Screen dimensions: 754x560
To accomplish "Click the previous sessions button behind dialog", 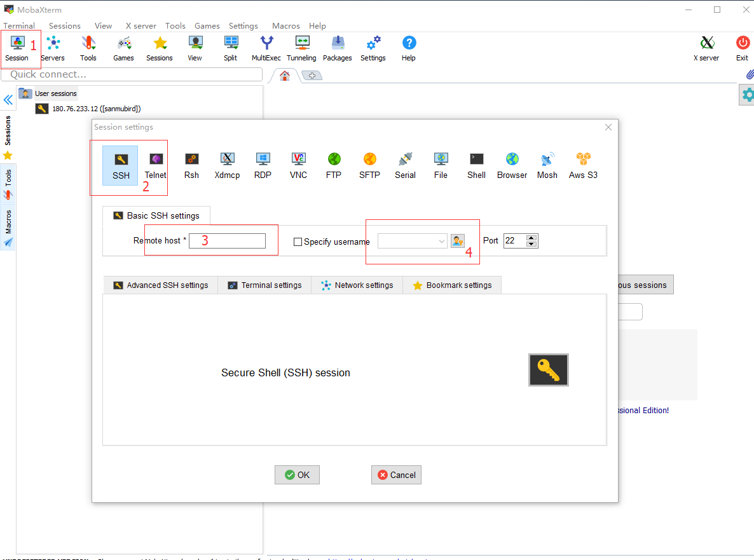I will click(x=646, y=285).
